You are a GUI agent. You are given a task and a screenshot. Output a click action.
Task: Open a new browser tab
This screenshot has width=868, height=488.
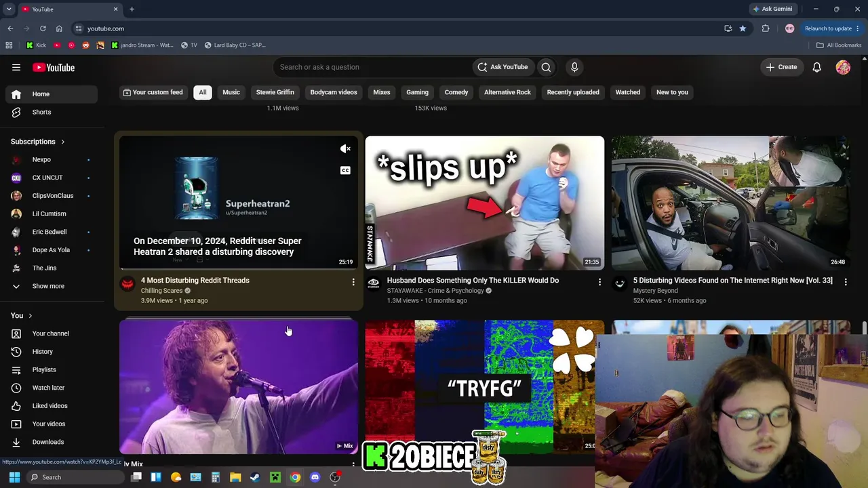(132, 9)
